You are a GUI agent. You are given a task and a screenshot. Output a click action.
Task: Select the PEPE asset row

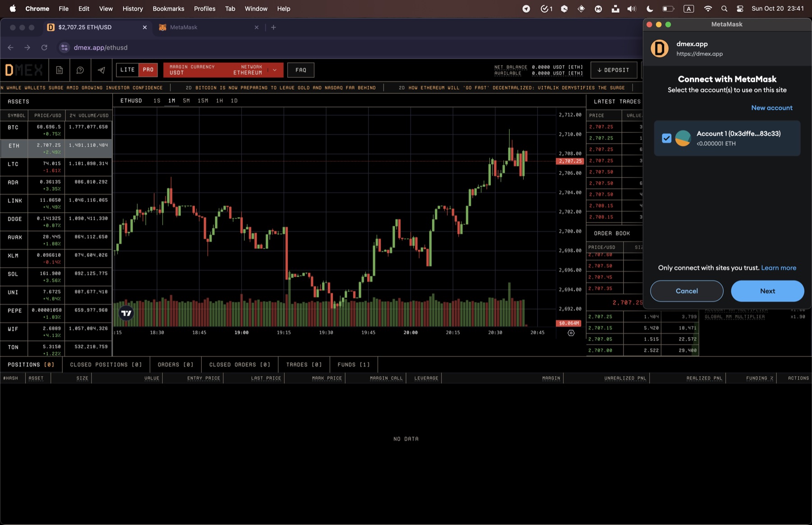[56, 313]
